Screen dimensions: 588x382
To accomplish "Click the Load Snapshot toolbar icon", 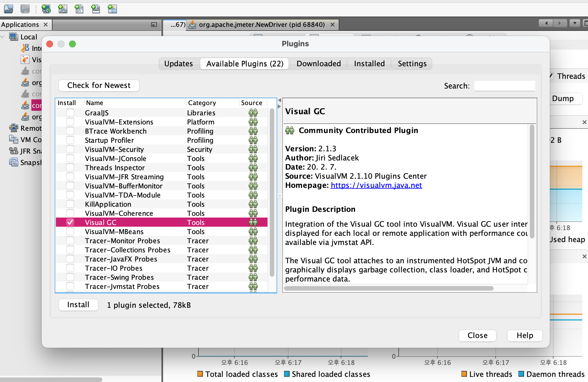I will click(9, 9).
